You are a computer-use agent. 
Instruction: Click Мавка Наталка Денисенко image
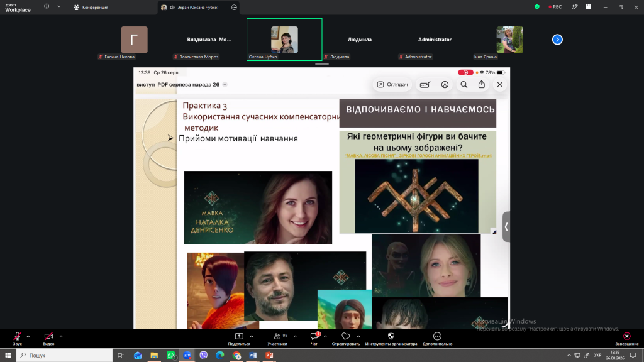click(258, 207)
